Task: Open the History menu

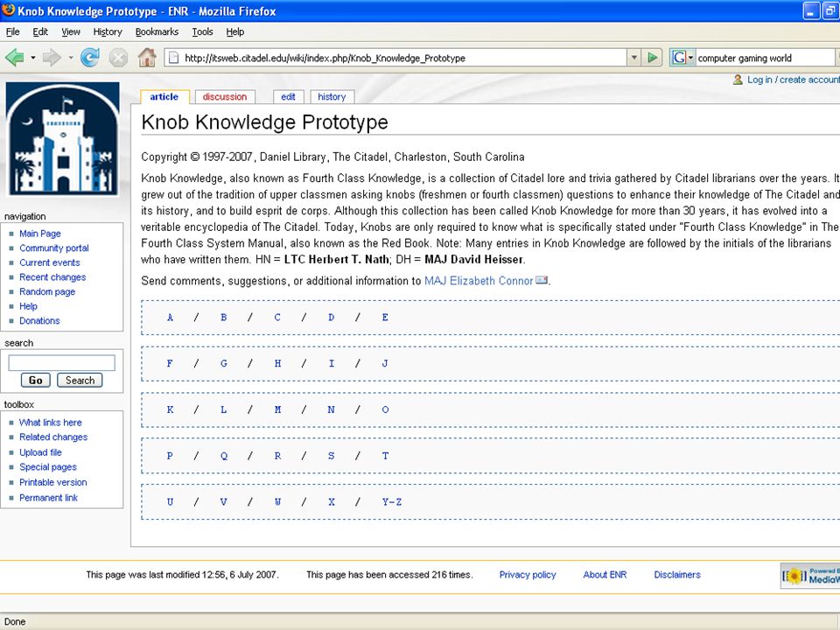Action: (108, 31)
